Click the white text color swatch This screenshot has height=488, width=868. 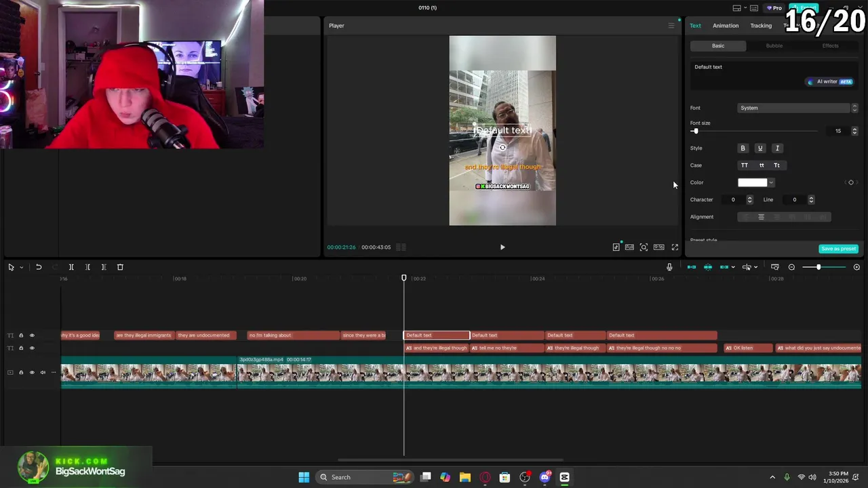[x=753, y=182]
